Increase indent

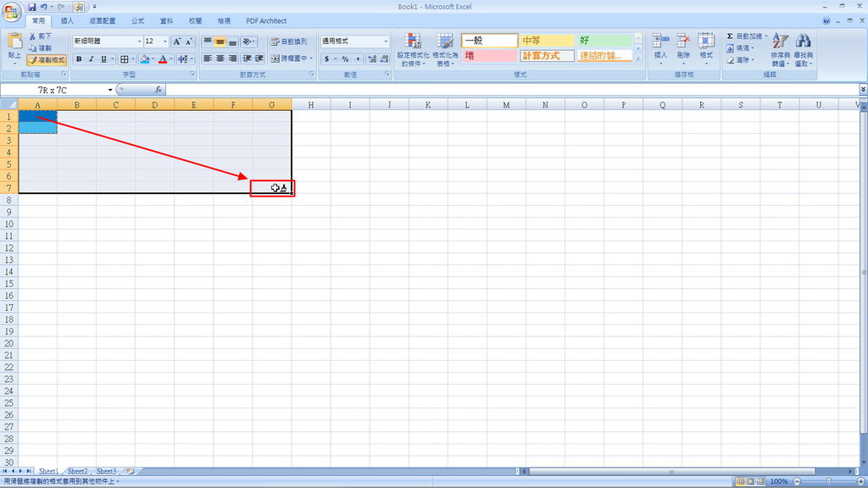coord(259,58)
